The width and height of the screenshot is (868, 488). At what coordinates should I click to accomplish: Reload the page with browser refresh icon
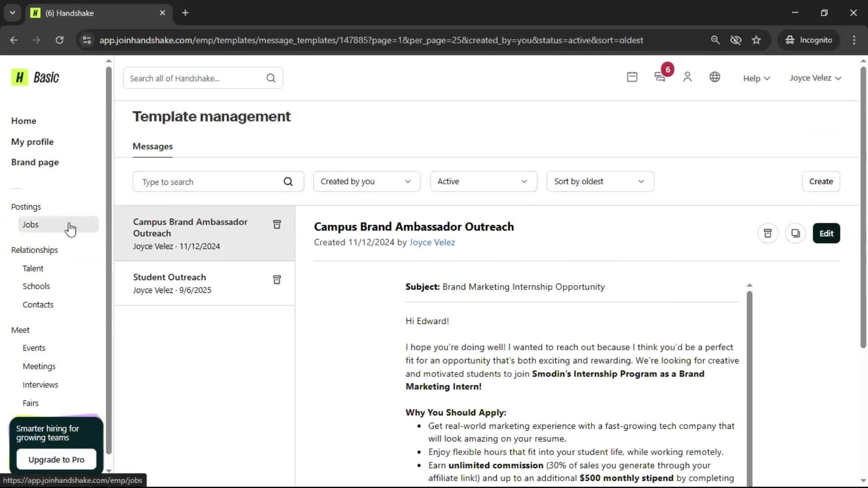click(x=59, y=40)
